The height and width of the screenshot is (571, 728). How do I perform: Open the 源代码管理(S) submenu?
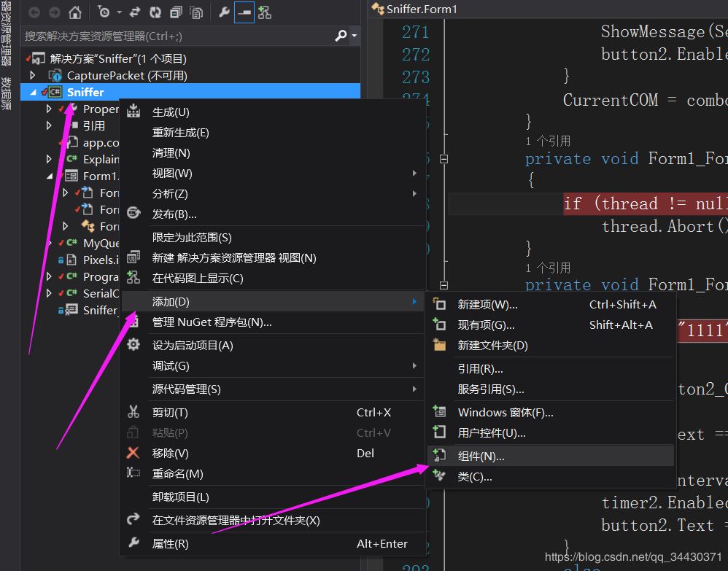273,389
